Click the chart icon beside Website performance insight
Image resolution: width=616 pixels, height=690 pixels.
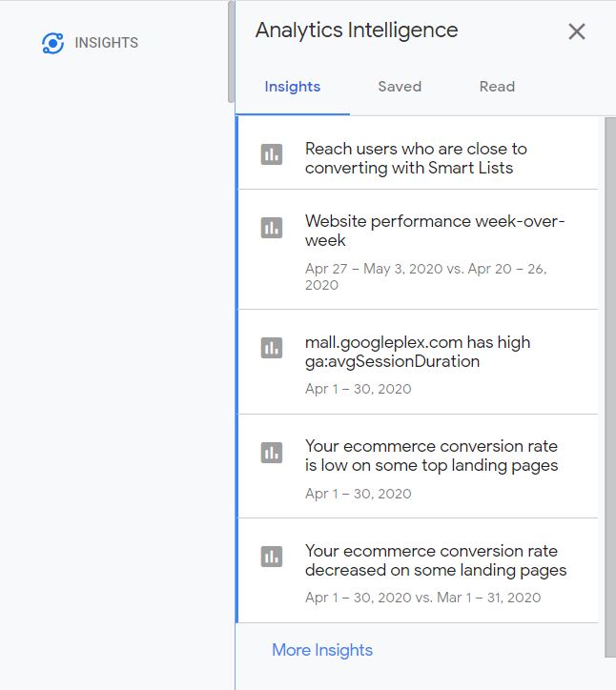tap(272, 228)
